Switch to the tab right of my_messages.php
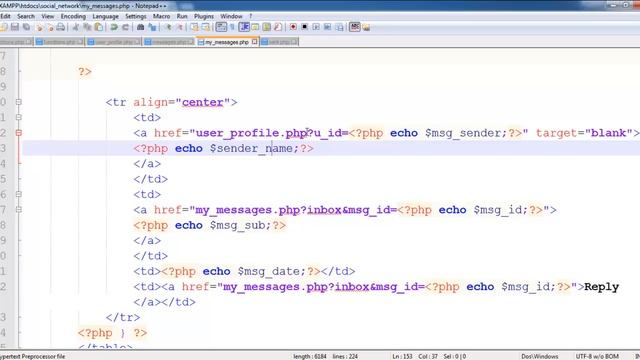The height and width of the screenshot is (360, 640). [x=279, y=42]
